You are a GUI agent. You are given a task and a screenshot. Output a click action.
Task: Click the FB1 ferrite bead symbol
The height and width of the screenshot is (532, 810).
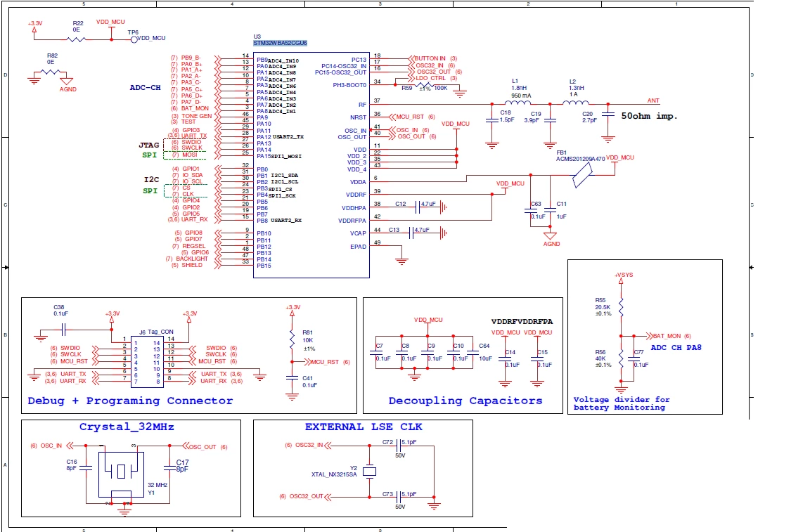pos(582,176)
